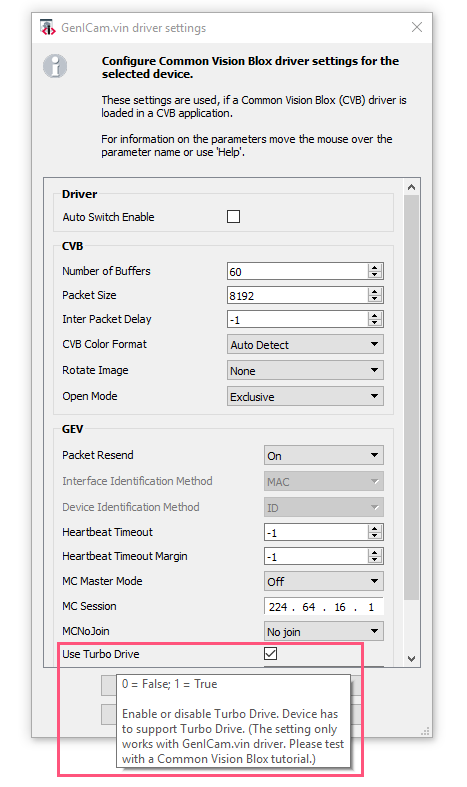Open the MCNoJoin dropdown
Image resolution: width=467 pixels, height=787 pixels.
tap(324, 631)
